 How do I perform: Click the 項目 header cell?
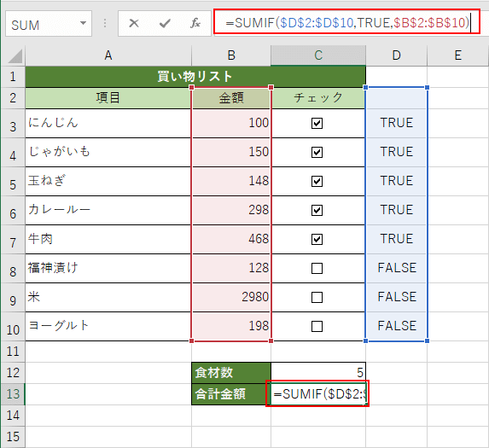pos(108,98)
